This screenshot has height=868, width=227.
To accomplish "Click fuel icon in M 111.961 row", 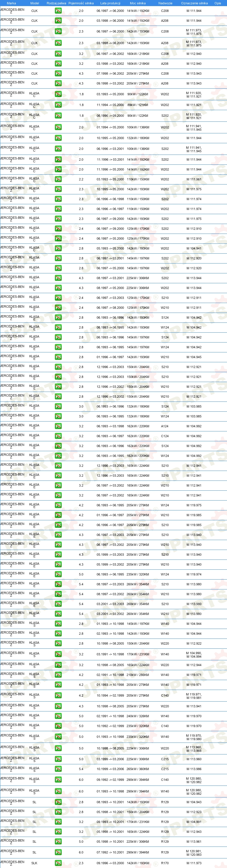I will (x=58, y=179).
